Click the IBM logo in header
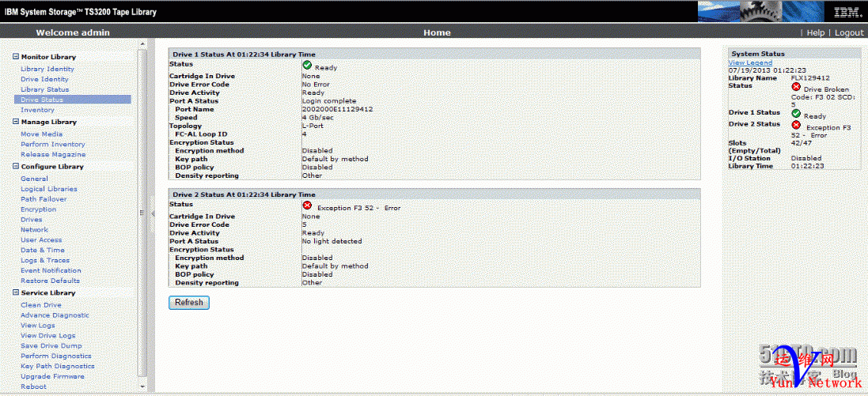This screenshot has width=868, height=396. [847, 12]
